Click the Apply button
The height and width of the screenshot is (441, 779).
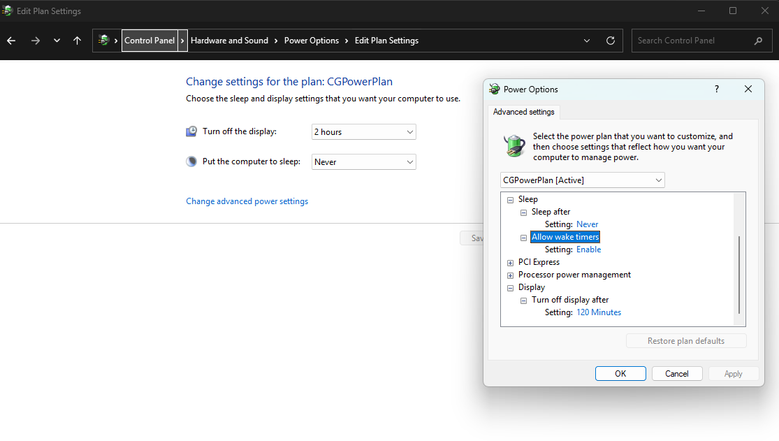[733, 373]
